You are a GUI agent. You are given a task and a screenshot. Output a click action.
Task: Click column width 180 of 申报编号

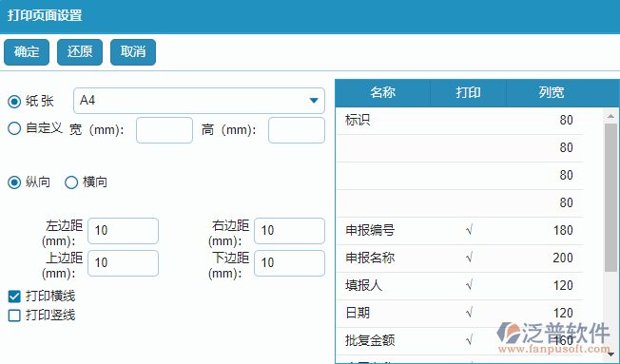(563, 230)
